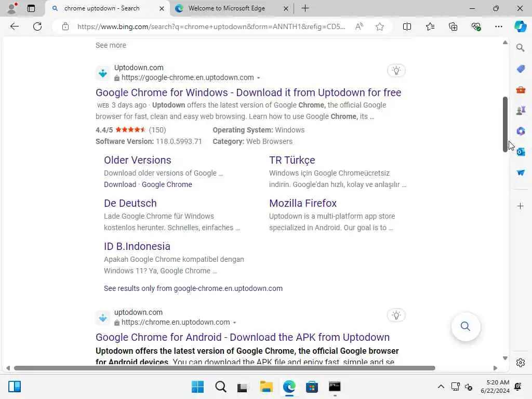Add this page to favorites star
The height and width of the screenshot is (399, 532).
380,26
